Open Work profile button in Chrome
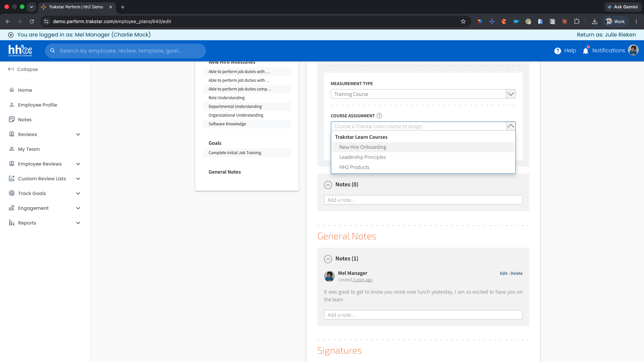 pyautogui.click(x=615, y=21)
